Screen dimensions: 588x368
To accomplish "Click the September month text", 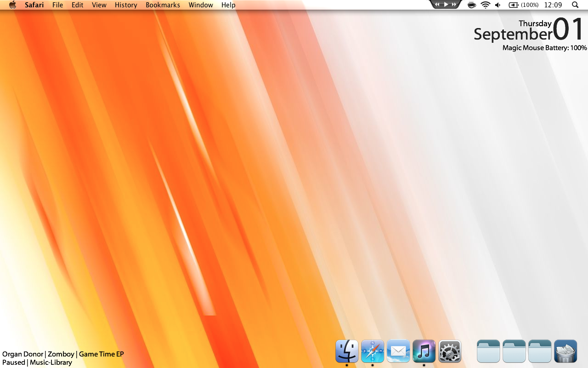I will tap(513, 34).
